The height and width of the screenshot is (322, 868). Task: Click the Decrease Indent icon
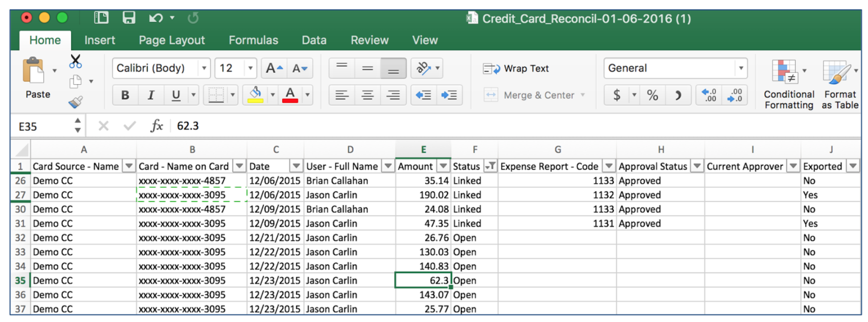(x=424, y=95)
